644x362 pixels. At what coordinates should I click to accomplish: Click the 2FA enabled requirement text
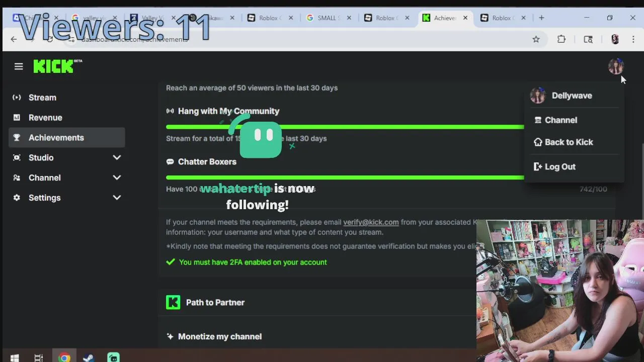tap(253, 262)
